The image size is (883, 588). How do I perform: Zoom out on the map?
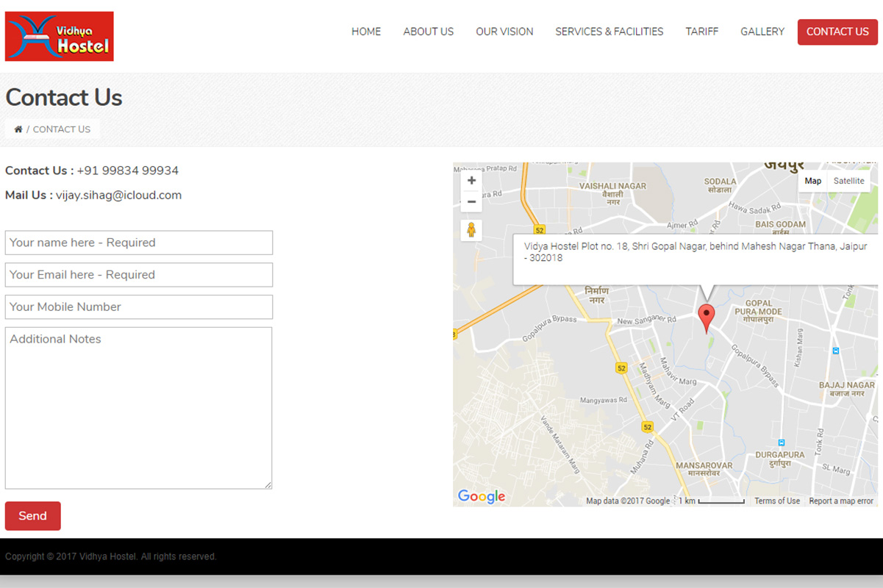471,202
